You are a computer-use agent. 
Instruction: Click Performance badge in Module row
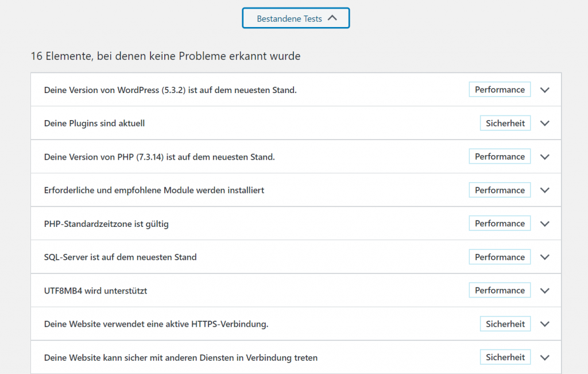[500, 190]
